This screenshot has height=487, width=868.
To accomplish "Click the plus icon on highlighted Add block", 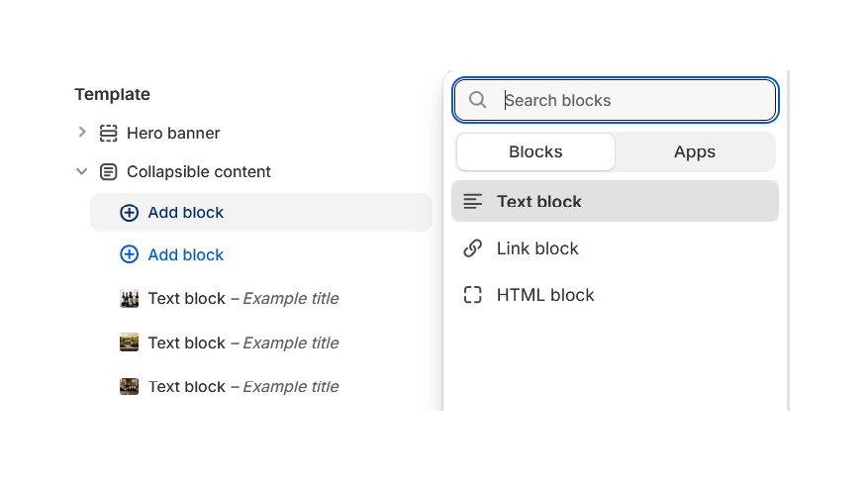I will pos(129,213).
